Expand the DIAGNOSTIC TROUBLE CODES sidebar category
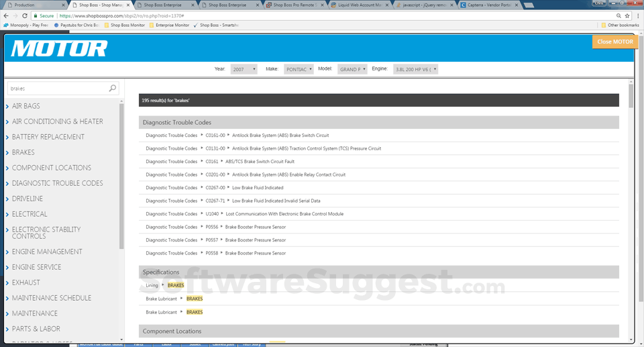 click(57, 183)
